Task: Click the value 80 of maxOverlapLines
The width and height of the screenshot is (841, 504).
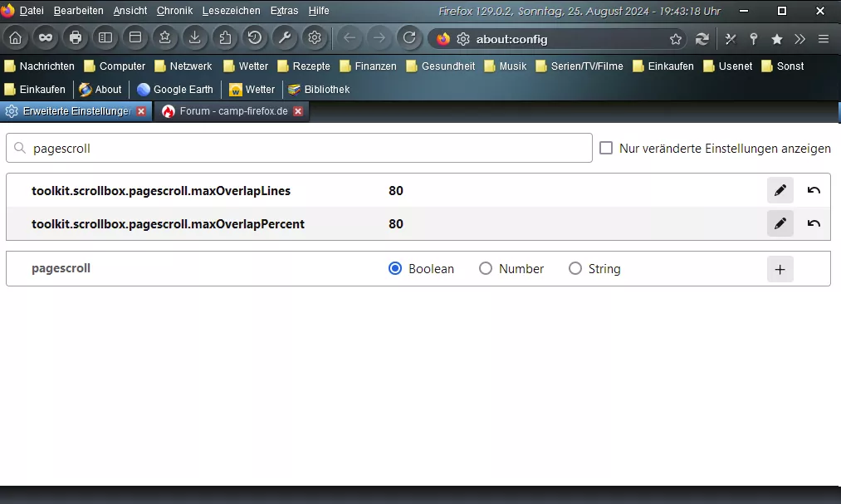Action: pos(396,191)
